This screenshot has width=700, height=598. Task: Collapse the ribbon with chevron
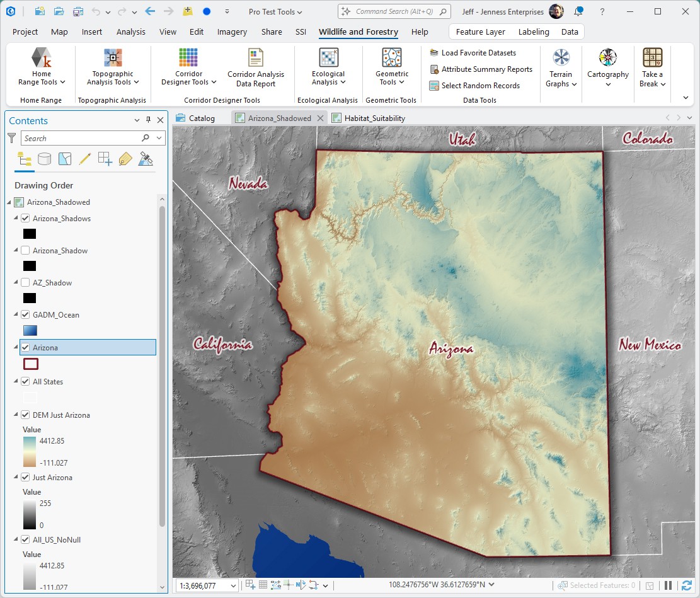point(686,98)
